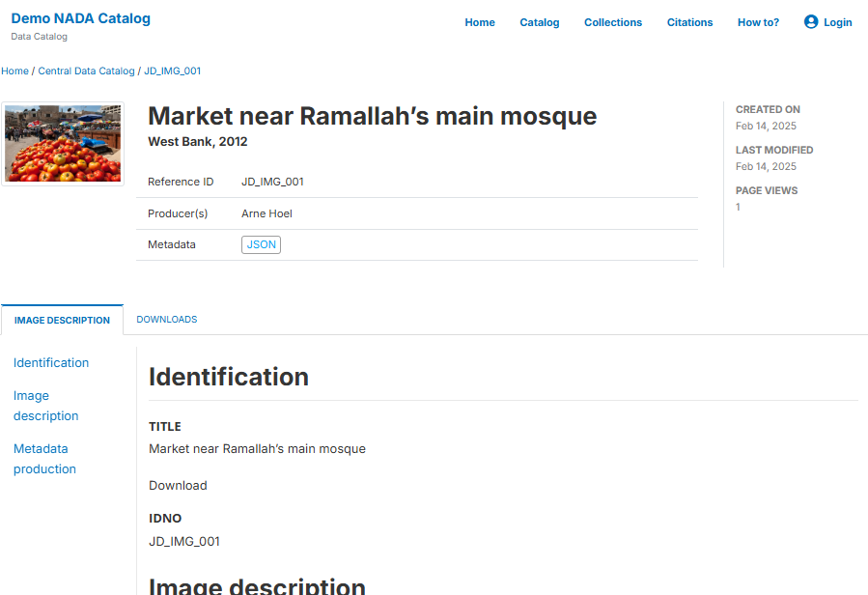Switch to the Image Description tab
This screenshot has width=868, height=595.
62,320
